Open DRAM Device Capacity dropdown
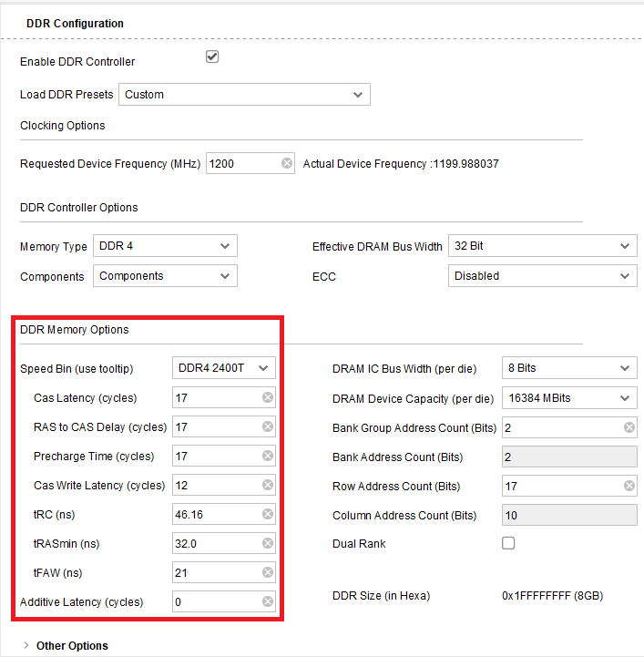The width and height of the screenshot is (644, 657). click(x=568, y=398)
